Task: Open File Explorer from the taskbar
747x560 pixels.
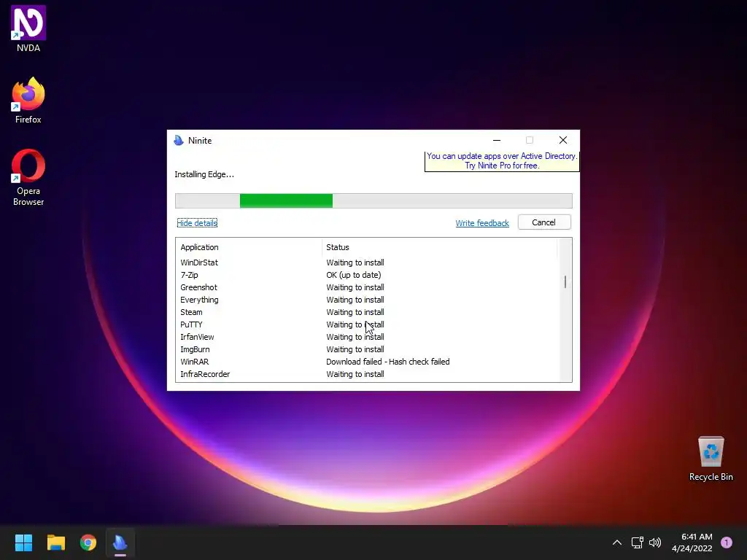Action: point(55,542)
